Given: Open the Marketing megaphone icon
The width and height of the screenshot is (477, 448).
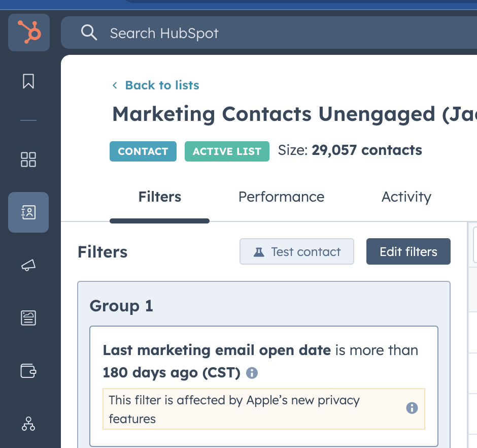Looking at the screenshot, I should tap(28, 265).
